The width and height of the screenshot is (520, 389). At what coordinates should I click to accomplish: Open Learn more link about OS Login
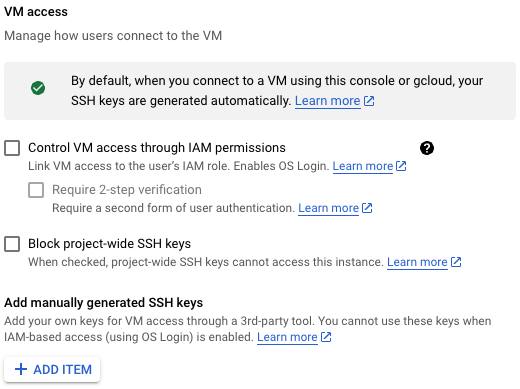[363, 166]
